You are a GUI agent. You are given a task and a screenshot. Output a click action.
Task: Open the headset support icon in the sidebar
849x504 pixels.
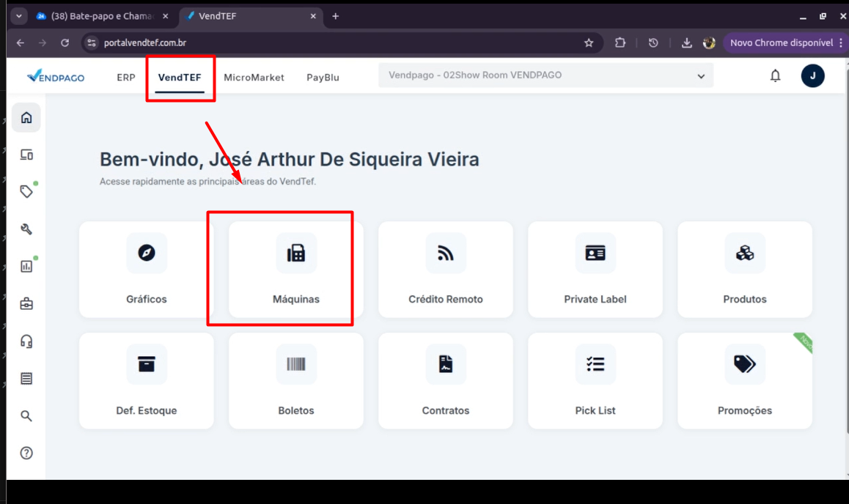click(26, 341)
